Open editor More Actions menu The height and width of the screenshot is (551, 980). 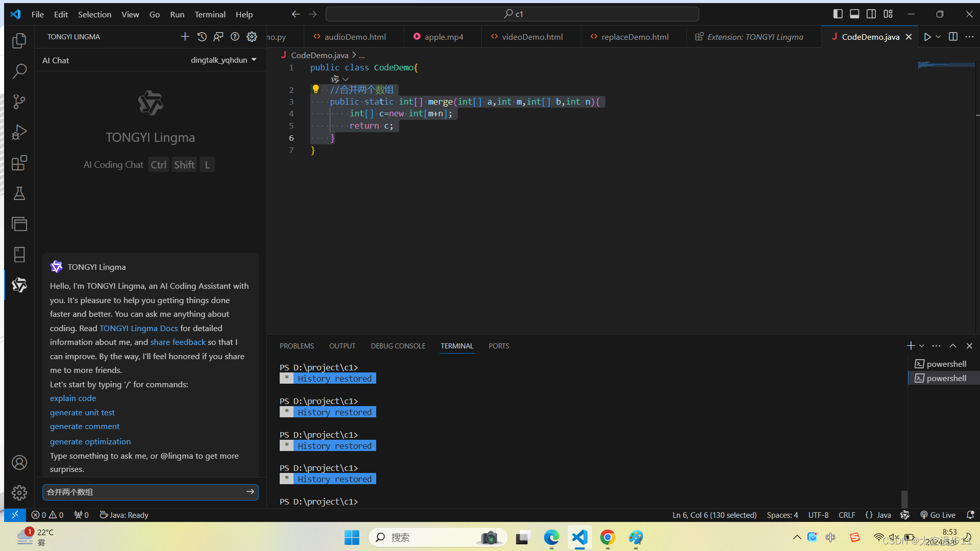[969, 37]
